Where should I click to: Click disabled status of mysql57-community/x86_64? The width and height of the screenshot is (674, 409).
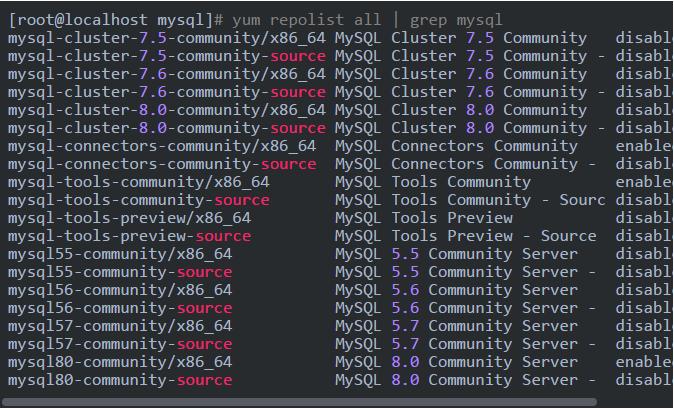coord(644,327)
